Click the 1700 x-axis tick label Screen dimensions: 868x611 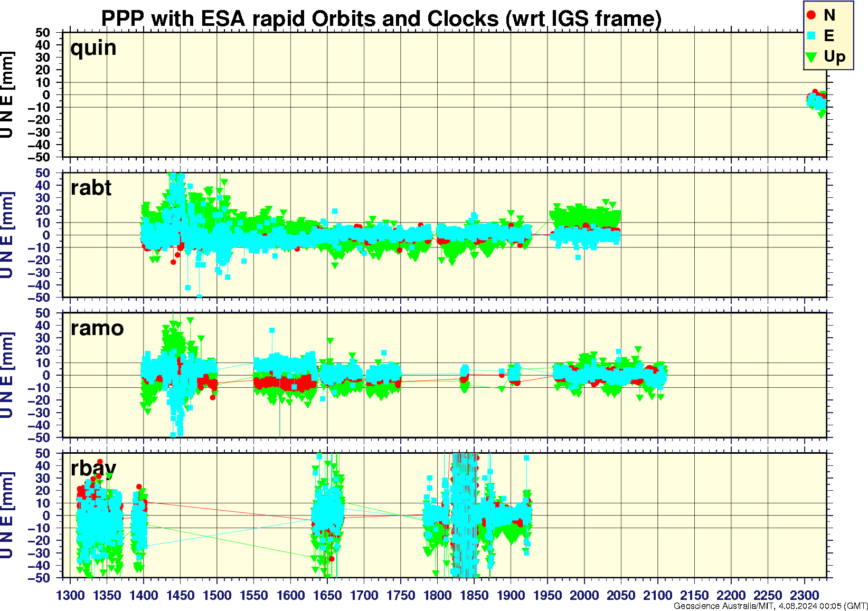point(364,595)
